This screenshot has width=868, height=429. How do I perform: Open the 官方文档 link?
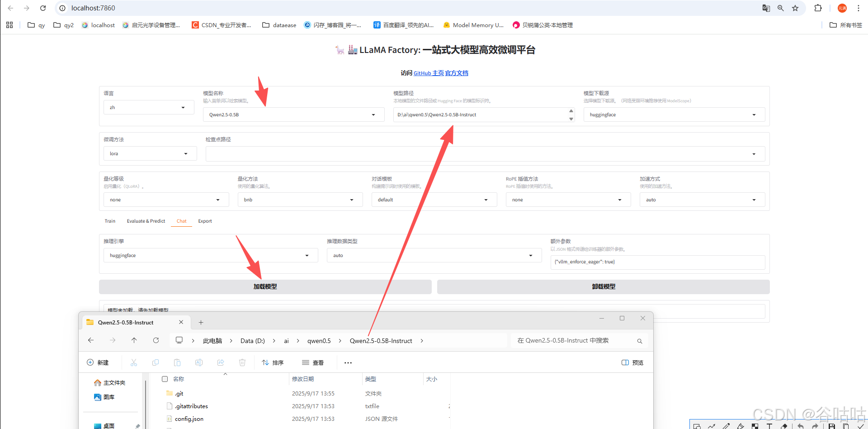click(x=457, y=73)
